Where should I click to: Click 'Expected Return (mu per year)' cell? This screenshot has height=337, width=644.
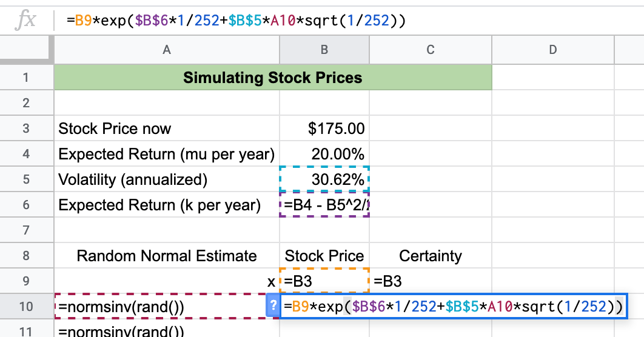[x=167, y=153]
